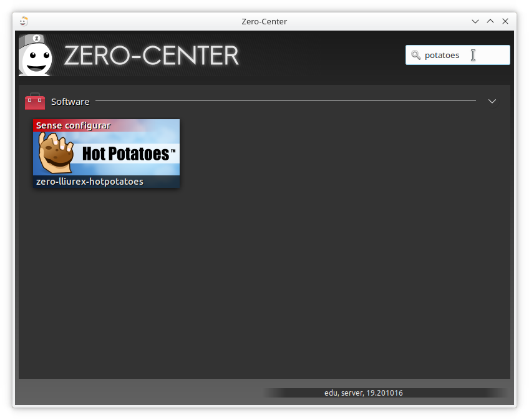
Task: Click the potatoes search field
Action: pyautogui.click(x=457, y=55)
